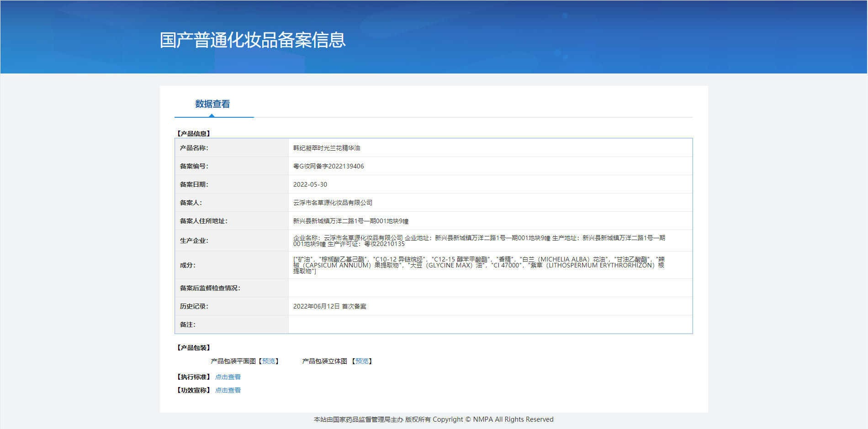Image resolution: width=868 pixels, height=429 pixels.
Task: Select the ingredients list text
Action: pyautogui.click(x=479, y=265)
